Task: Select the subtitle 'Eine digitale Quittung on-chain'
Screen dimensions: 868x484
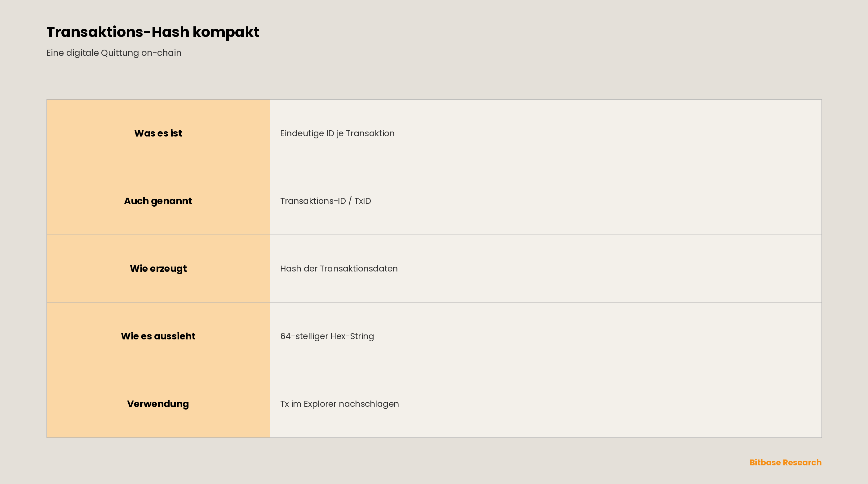Action: (x=114, y=53)
